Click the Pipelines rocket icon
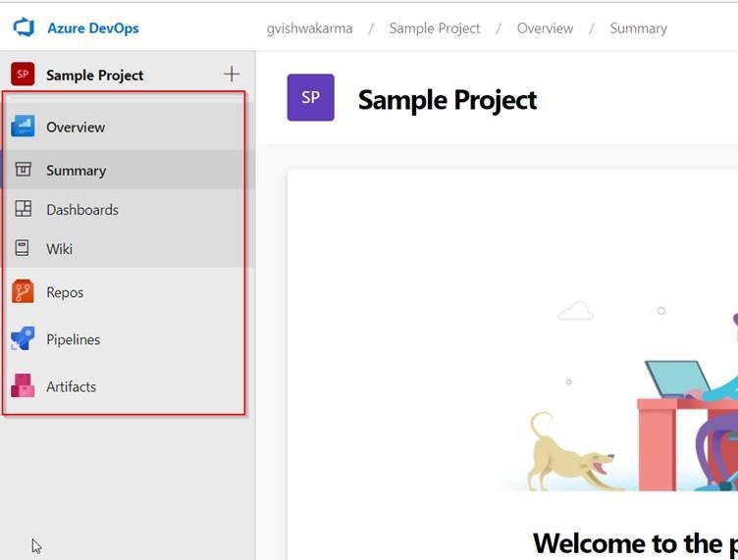This screenshot has width=738, height=560. click(23, 338)
